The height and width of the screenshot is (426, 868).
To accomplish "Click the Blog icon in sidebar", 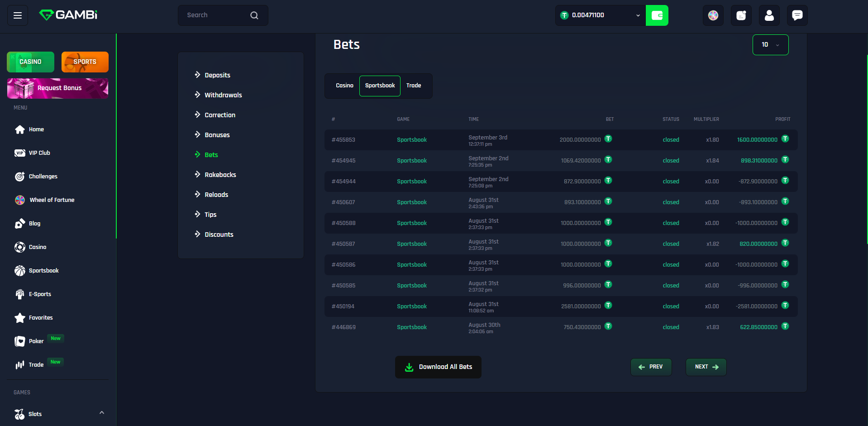I will 20,224.
